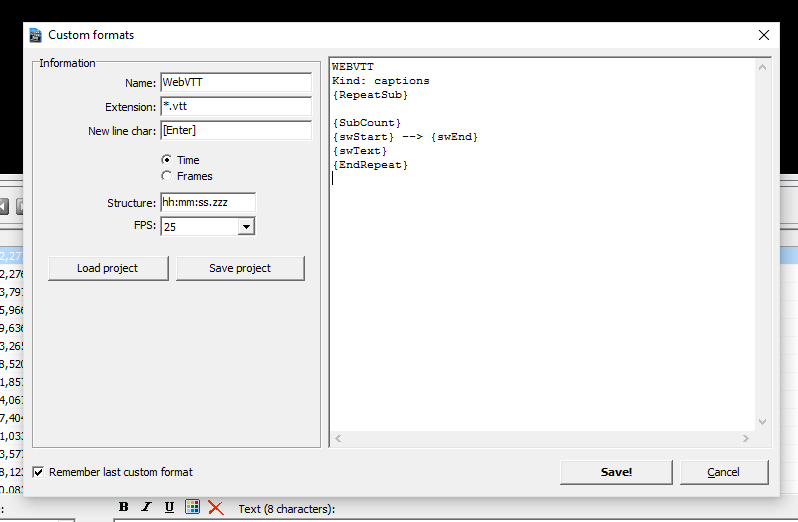Click the template scroll down arrow

coord(762,421)
